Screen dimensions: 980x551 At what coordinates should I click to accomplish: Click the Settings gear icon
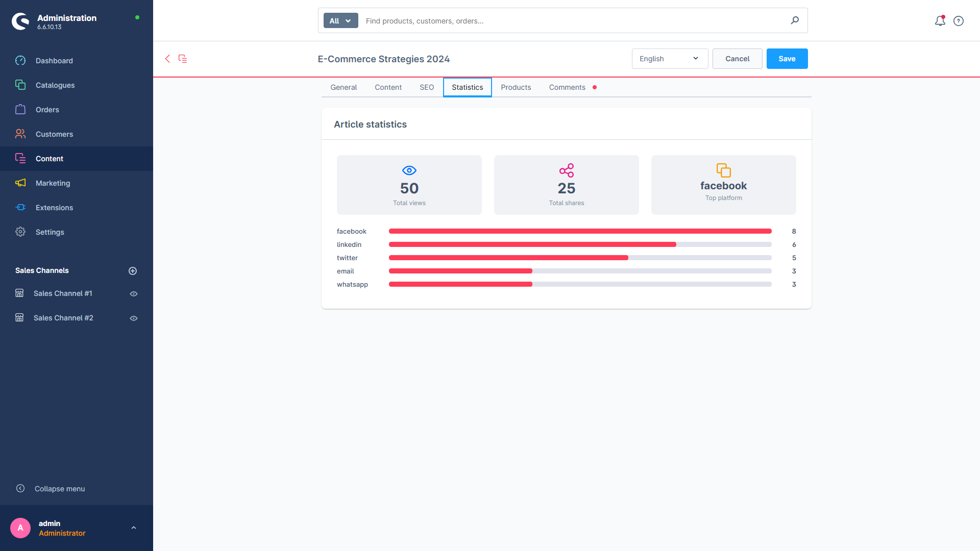point(20,232)
